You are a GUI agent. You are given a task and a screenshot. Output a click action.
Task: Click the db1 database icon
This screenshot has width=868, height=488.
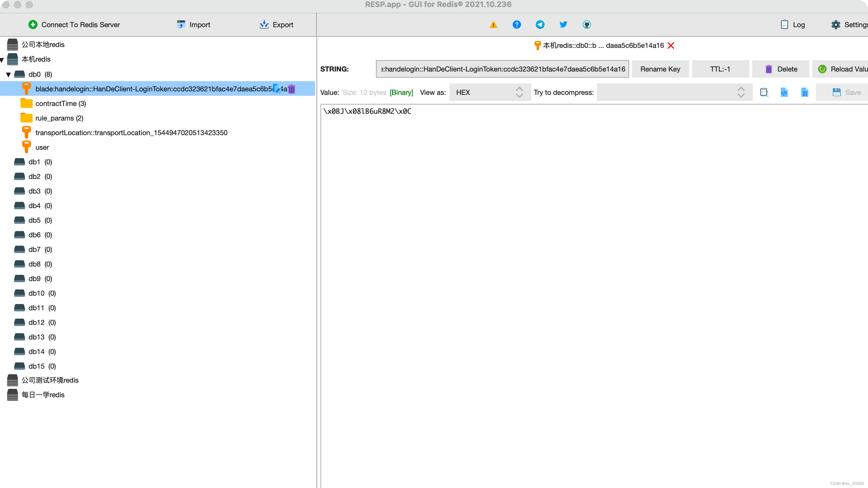[20, 162]
